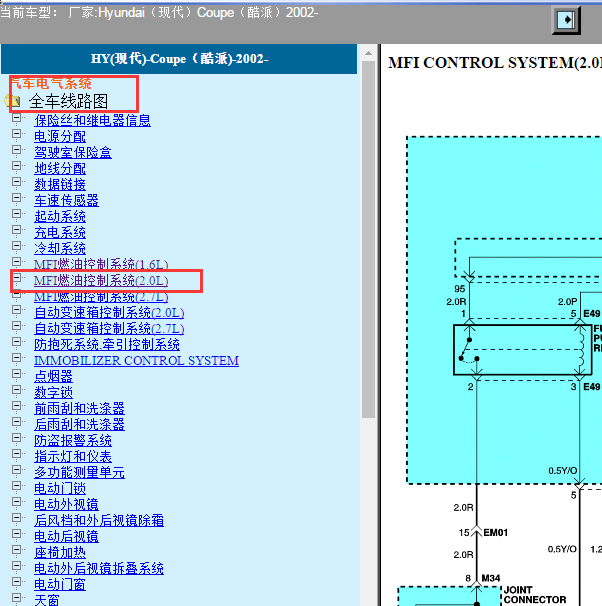Open MFI燃油控制系统(2.7L) link
The width and height of the screenshot is (602, 606).
pos(101,297)
